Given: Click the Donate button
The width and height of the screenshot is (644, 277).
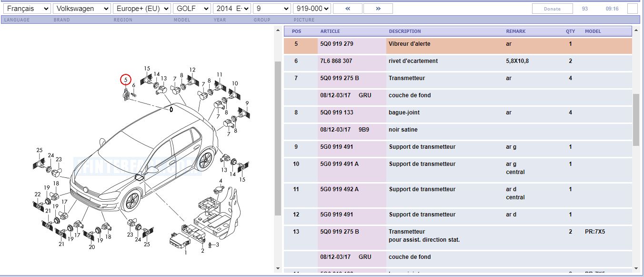Looking at the screenshot, I should pyautogui.click(x=552, y=9).
